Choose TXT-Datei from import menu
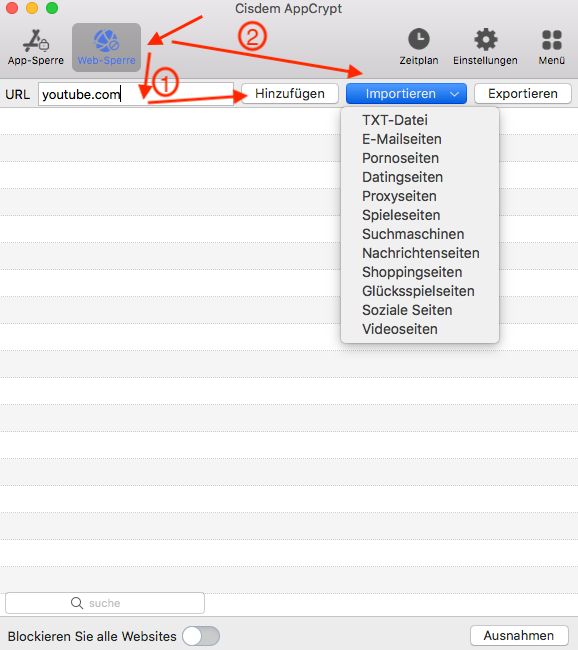Screen dimensions: 578x650 tap(395, 120)
